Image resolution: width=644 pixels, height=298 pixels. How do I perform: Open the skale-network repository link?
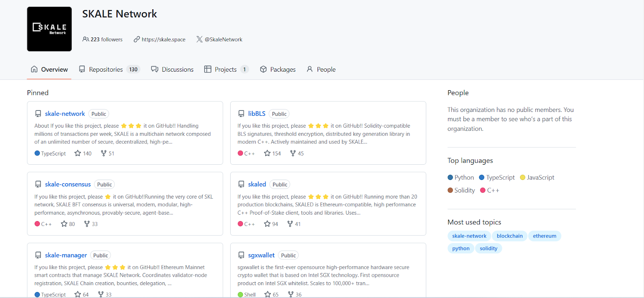coord(65,114)
